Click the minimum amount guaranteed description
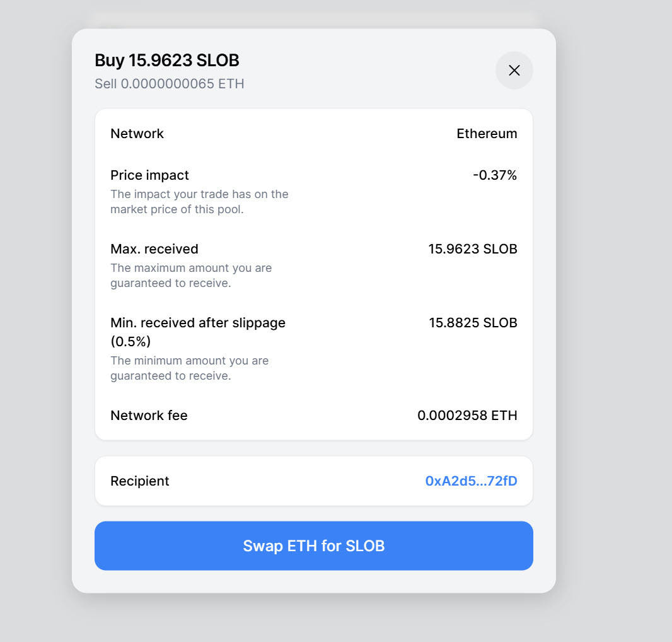The height and width of the screenshot is (642, 672). (x=189, y=368)
